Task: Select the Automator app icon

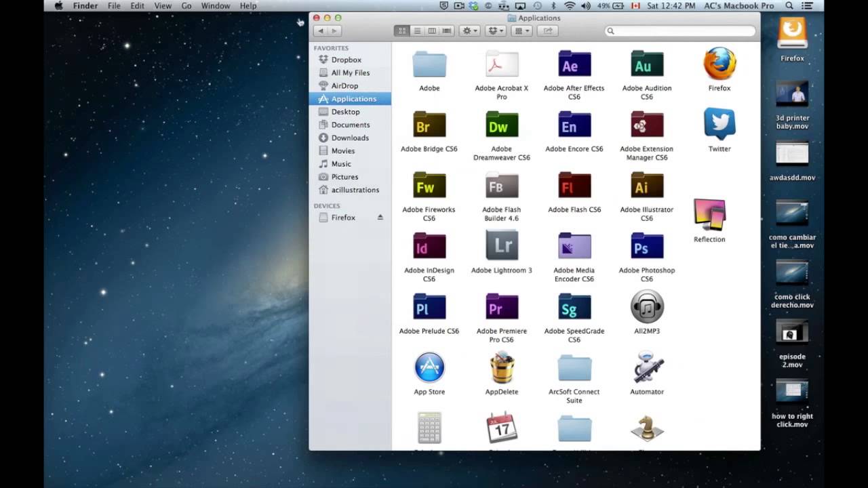Action: click(x=647, y=367)
